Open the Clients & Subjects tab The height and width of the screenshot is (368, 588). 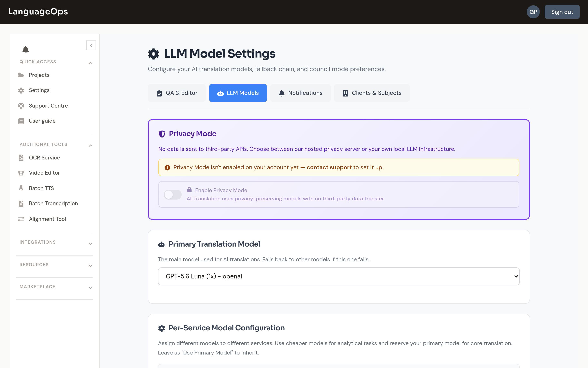[372, 93]
